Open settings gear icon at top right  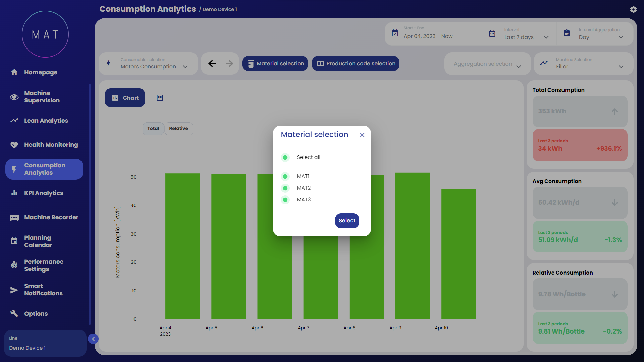pos(633,9)
